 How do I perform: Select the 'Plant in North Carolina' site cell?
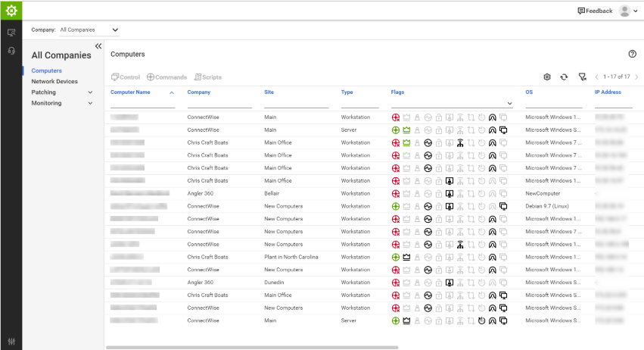291,257
